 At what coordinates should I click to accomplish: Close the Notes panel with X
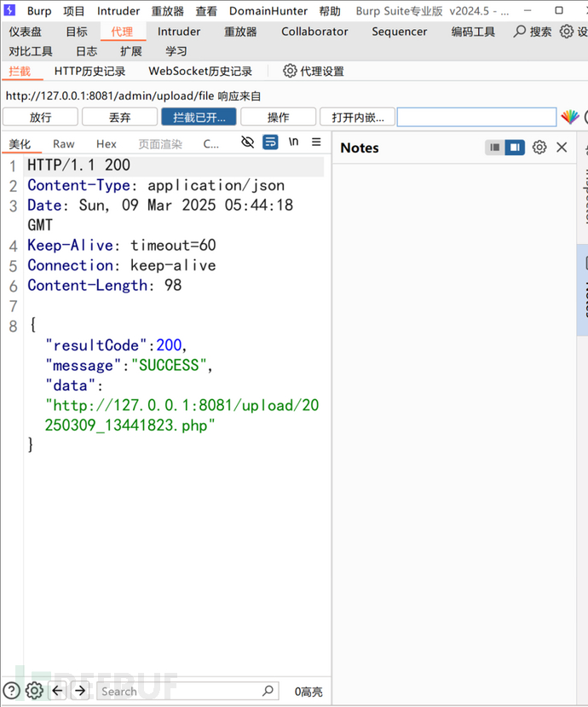coord(562,148)
